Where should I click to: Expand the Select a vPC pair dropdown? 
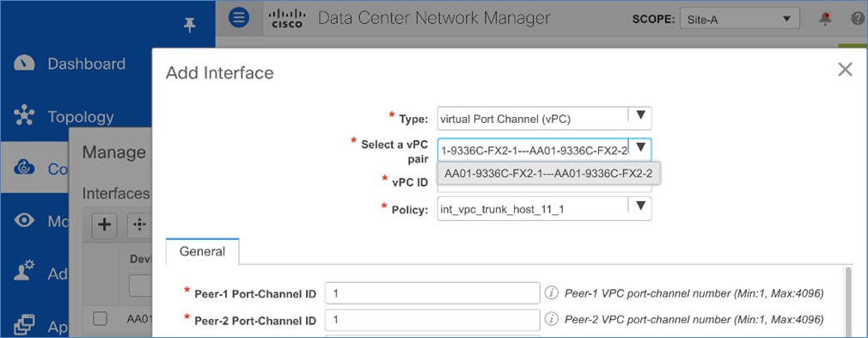point(640,147)
